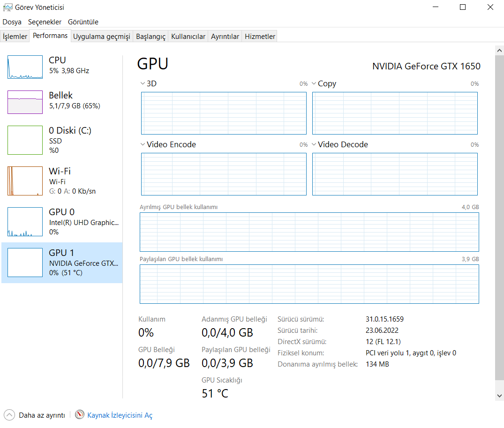This screenshot has width=504, height=428.
Task: Open the Kaynak İzleyicisini Aç link
Action: tap(120, 415)
